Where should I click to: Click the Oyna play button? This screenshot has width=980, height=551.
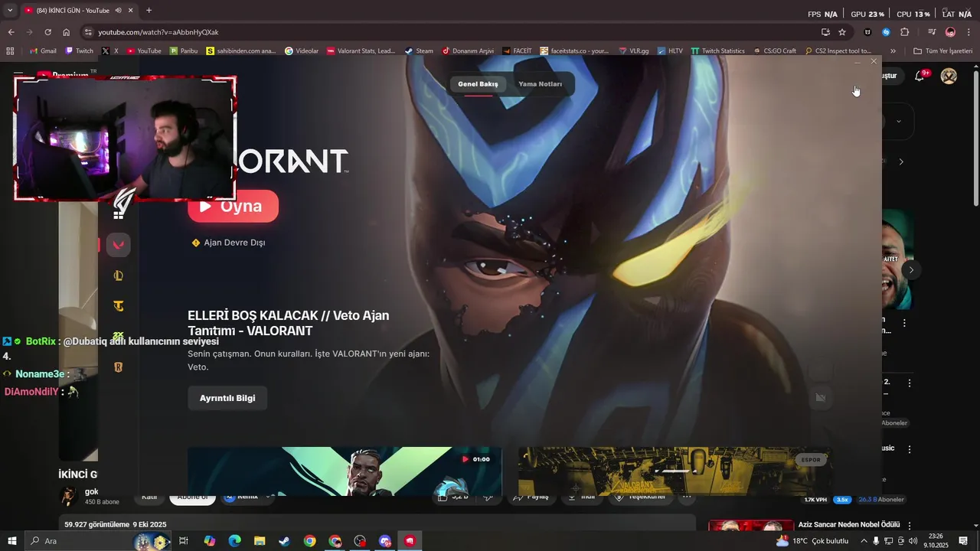233,206
